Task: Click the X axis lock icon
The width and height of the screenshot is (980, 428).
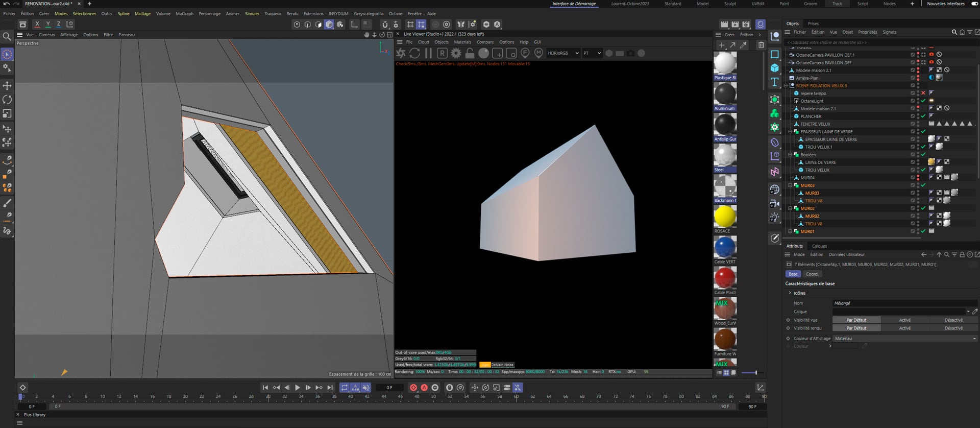Action: 37,24
